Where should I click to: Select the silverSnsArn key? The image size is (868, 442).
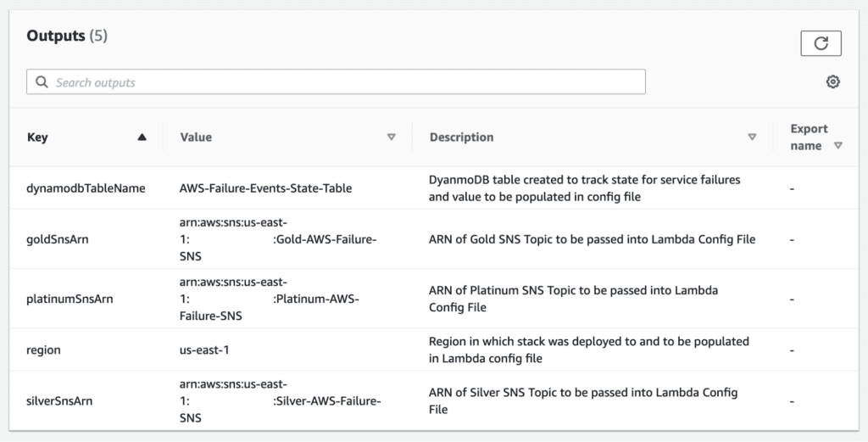tap(59, 401)
